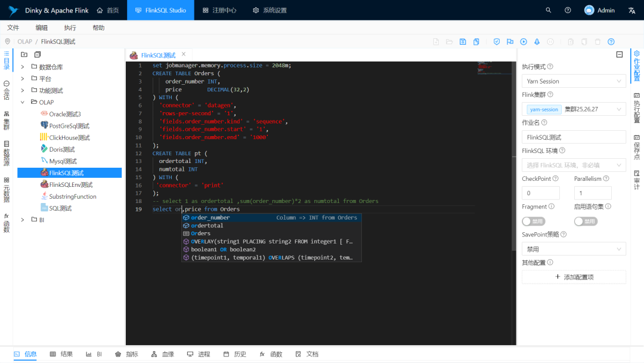Expand the 功能测试 folder
This screenshot has width=644, height=363.
[23, 90]
